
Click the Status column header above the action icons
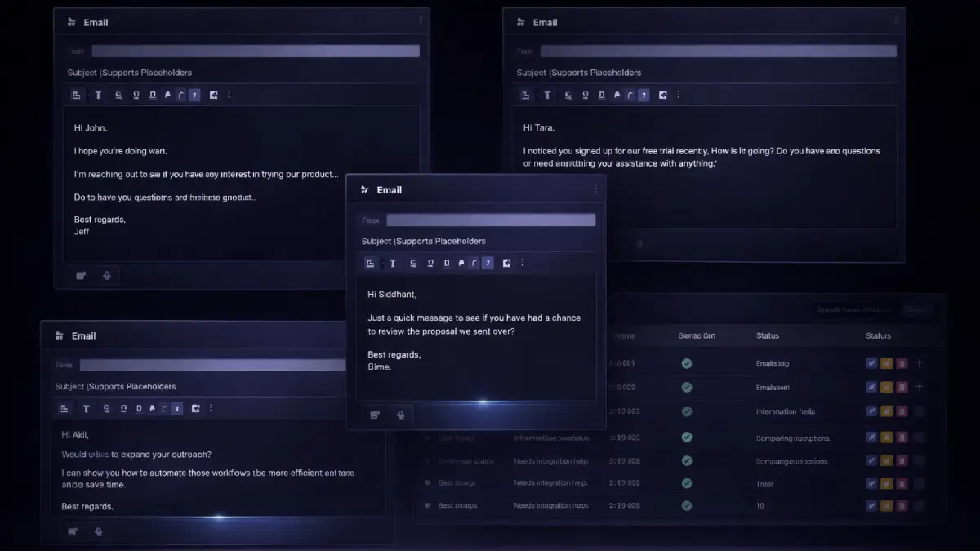(878, 335)
